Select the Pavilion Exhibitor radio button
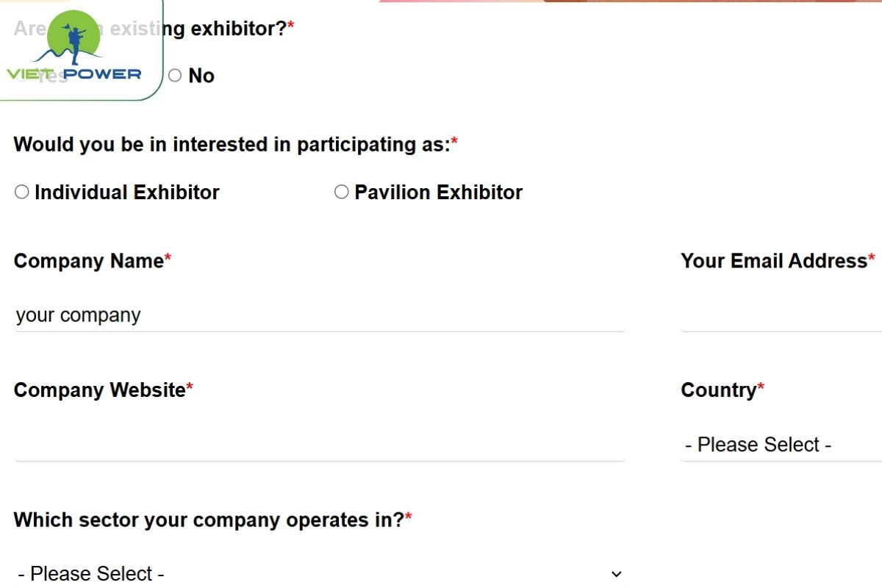This screenshot has width=882, height=588. point(341,192)
